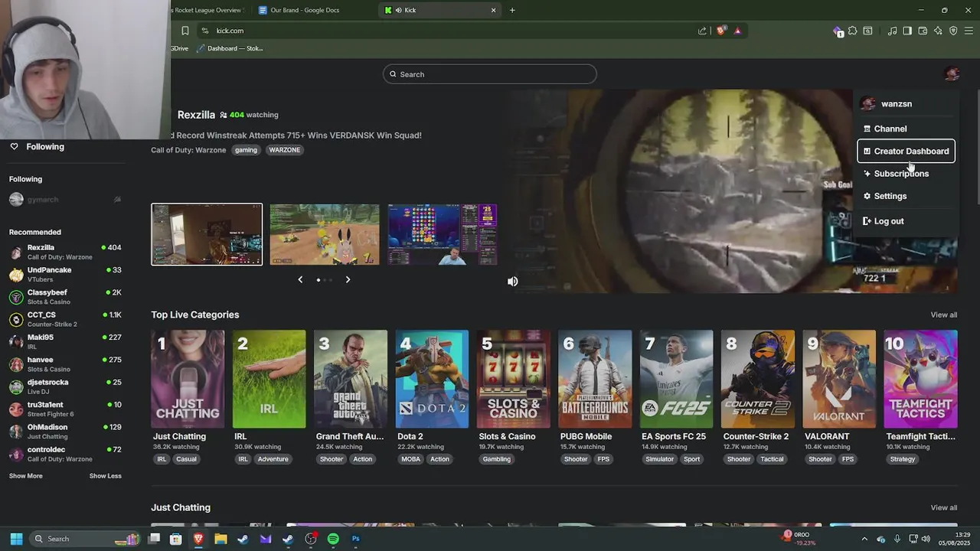Screen dimensions: 980x551
Task: Open the browser extensions puzzle icon
Action: [x=852, y=31]
